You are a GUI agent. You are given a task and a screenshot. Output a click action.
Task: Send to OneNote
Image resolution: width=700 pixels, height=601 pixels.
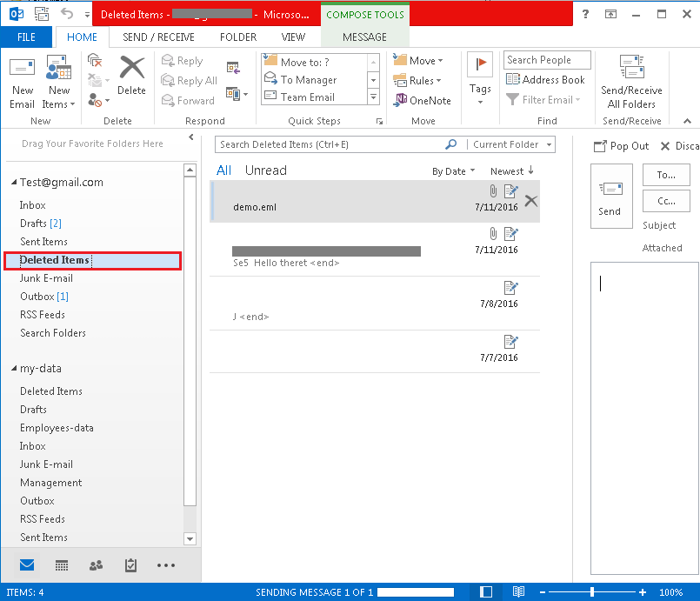tap(422, 101)
